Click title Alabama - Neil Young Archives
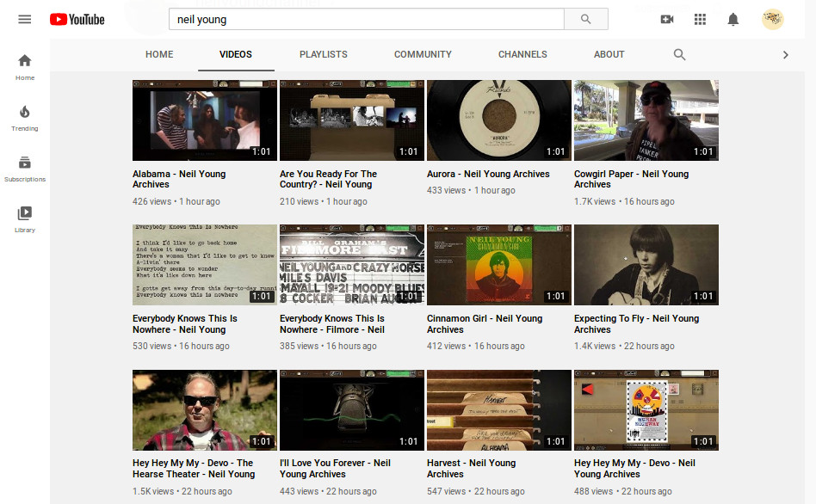Screen dimensions: 816x504 pyautogui.click(x=179, y=179)
